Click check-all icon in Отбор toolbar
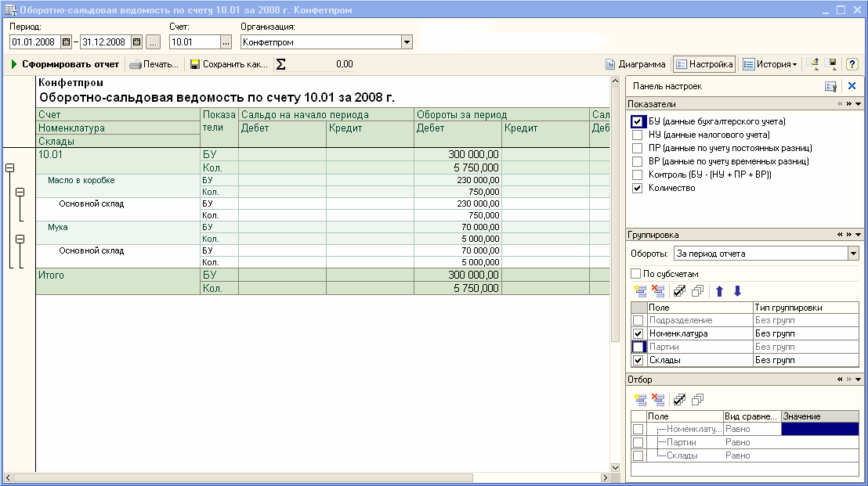Image resolution: width=868 pixels, height=486 pixels. 680,400
